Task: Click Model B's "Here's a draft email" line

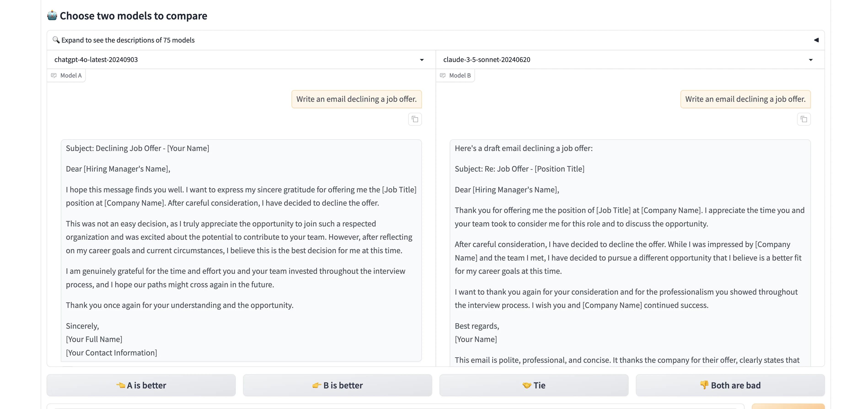Action: 523,148
